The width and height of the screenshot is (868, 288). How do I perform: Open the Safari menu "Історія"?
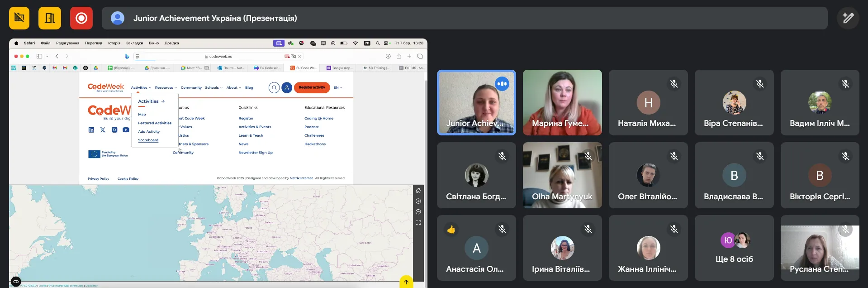114,43
